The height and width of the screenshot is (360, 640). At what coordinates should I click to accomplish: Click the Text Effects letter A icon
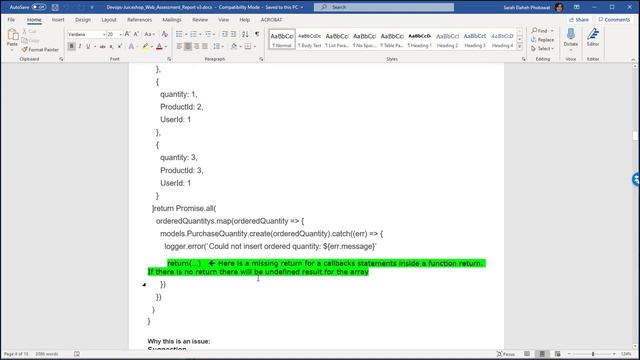pyautogui.click(x=131, y=47)
